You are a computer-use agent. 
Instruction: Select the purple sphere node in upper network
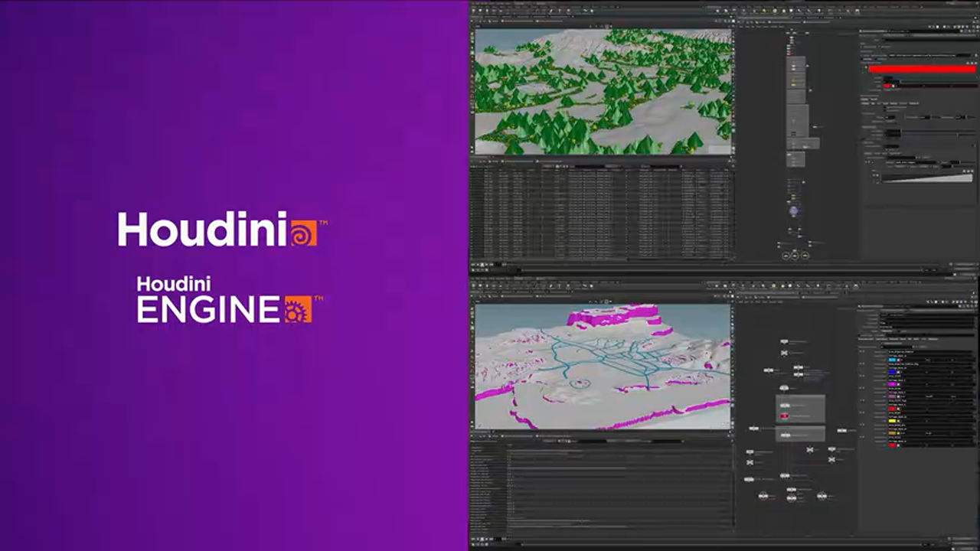(x=794, y=210)
